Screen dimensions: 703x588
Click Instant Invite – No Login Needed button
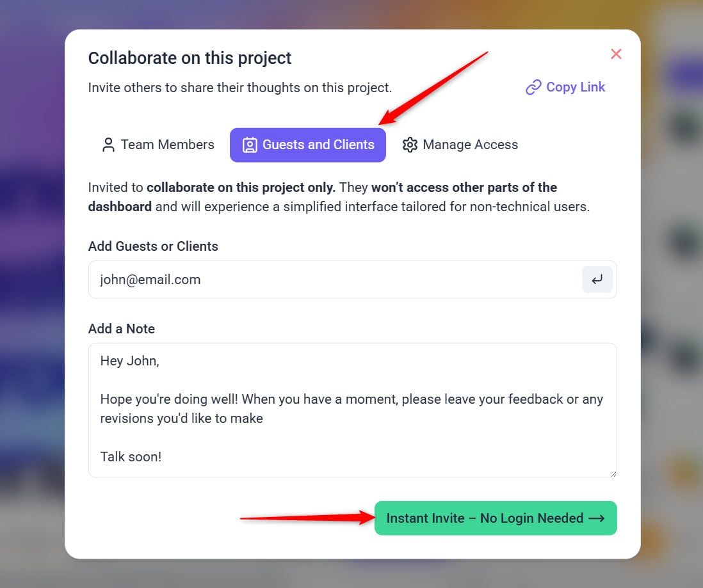click(484, 518)
